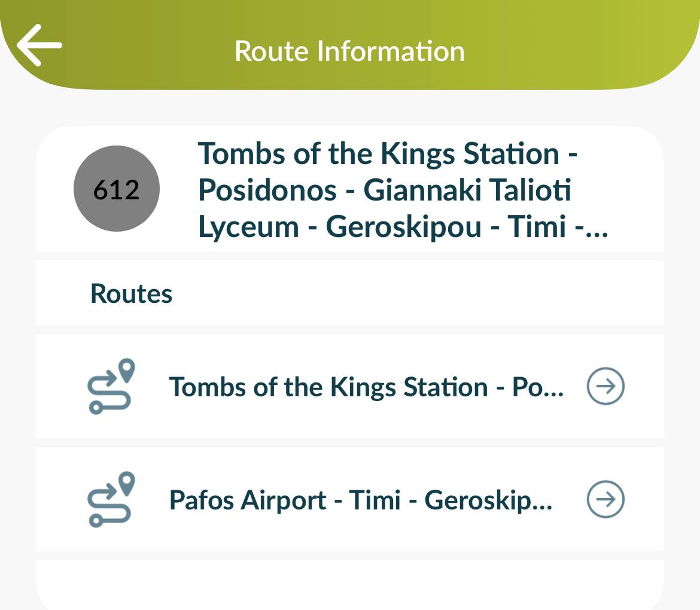Open the Tombs of the Kings route via its circled arrow
Viewport: 700px width, 610px height.
coord(605,386)
